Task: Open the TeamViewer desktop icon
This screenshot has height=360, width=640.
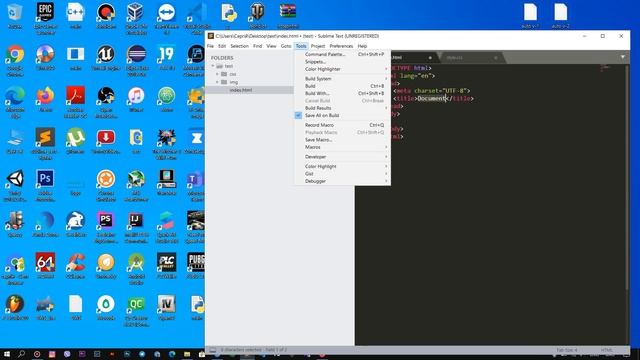Action: (167, 18)
